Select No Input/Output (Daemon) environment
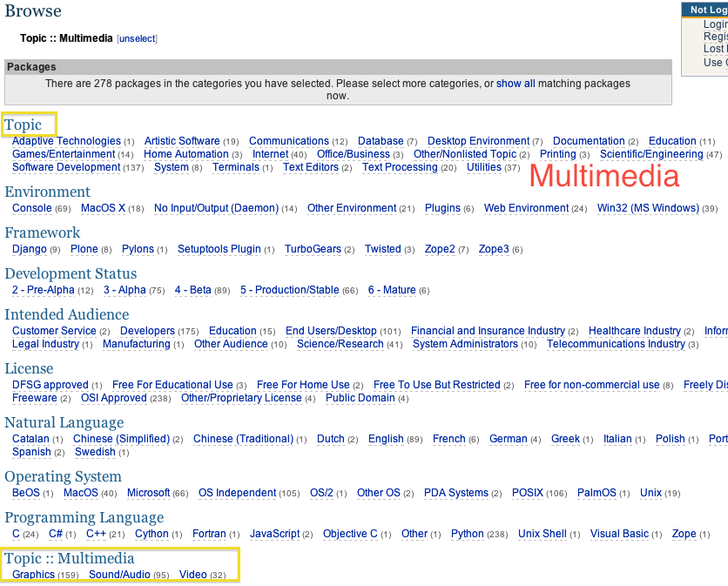The width and height of the screenshot is (728, 586). coord(216,208)
